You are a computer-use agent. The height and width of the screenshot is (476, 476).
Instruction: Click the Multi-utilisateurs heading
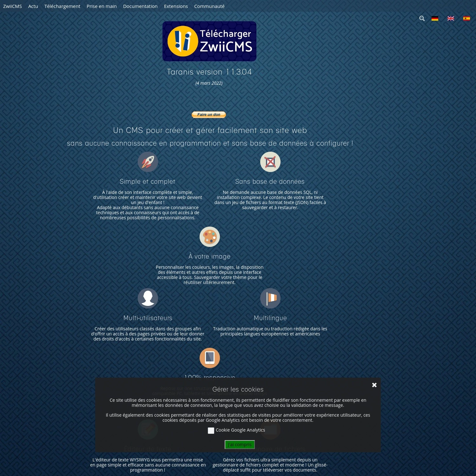point(148,318)
